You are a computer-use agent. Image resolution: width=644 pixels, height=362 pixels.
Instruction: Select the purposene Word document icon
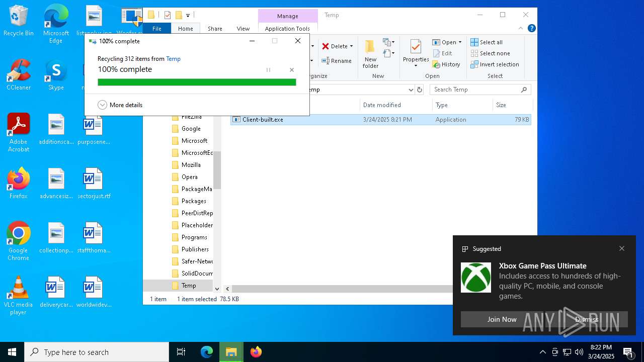[94, 129]
